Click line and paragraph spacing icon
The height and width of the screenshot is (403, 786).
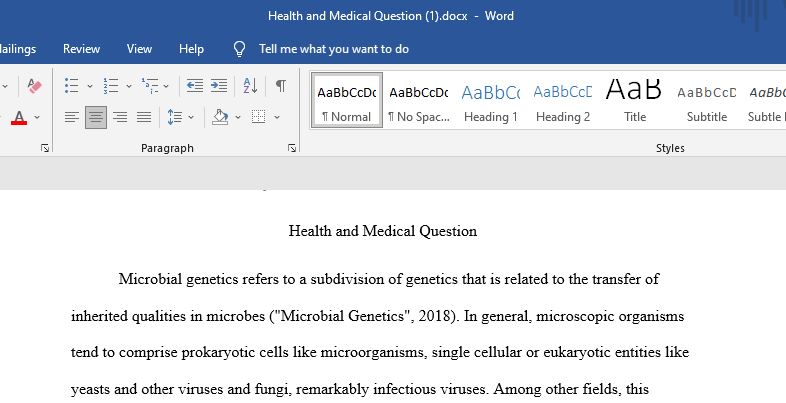[x=174, y=117]
